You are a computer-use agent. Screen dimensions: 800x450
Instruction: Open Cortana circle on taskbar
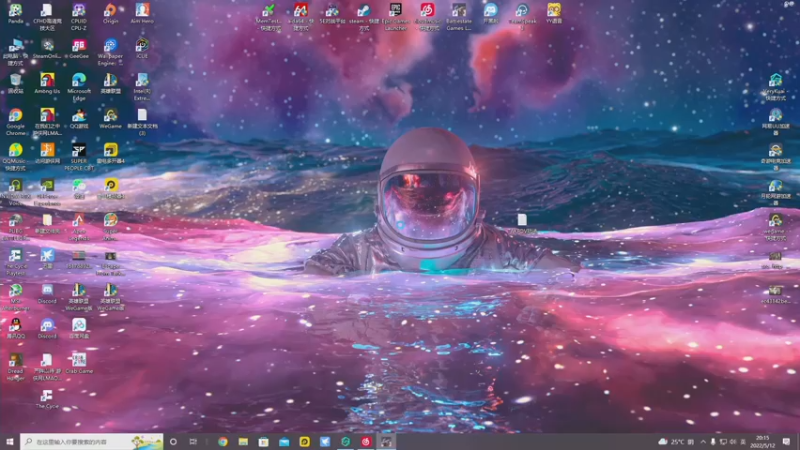(173, 441)
